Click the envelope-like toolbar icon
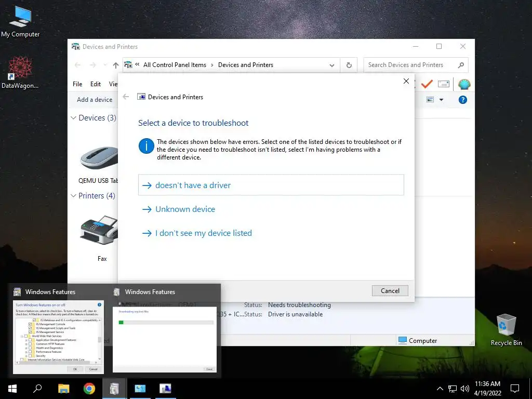The height and width of the screenshot is (399, 532). 444,84
